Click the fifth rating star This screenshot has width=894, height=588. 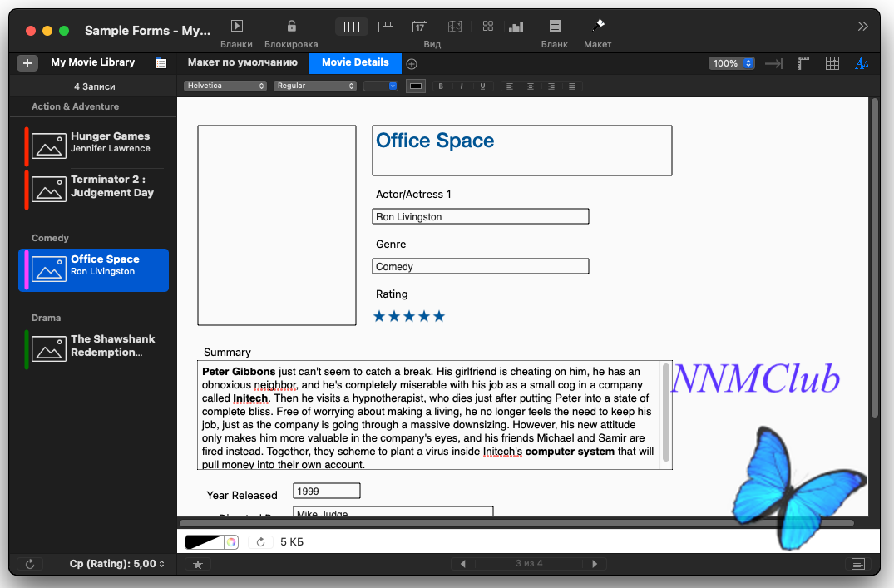pyautogui.click(x=439, y=316)
